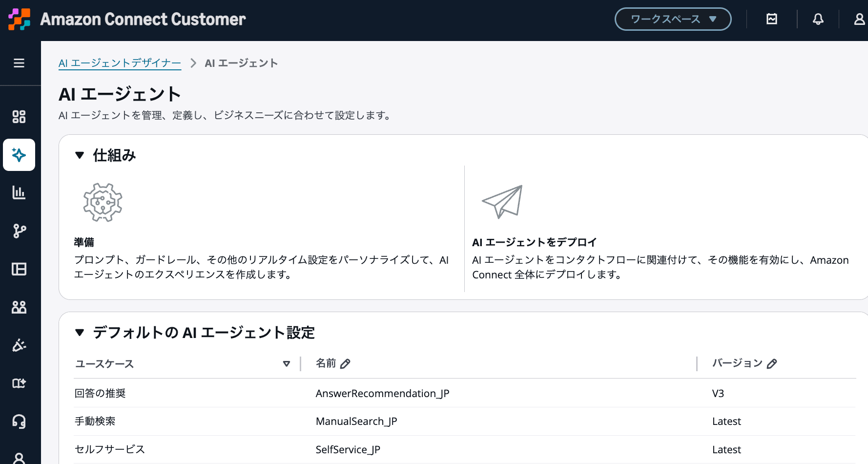Click the pencil edit icon next to バージョン
The height and width of the screenshot is (464, 868).
772,363
